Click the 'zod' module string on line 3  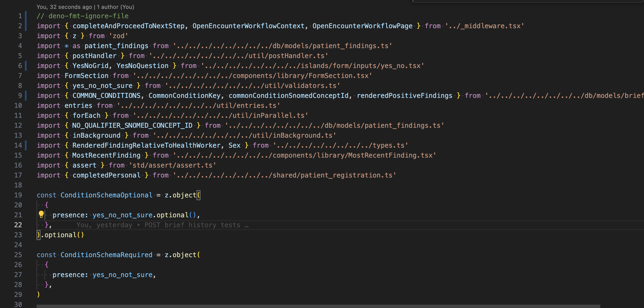coord(119,36)
